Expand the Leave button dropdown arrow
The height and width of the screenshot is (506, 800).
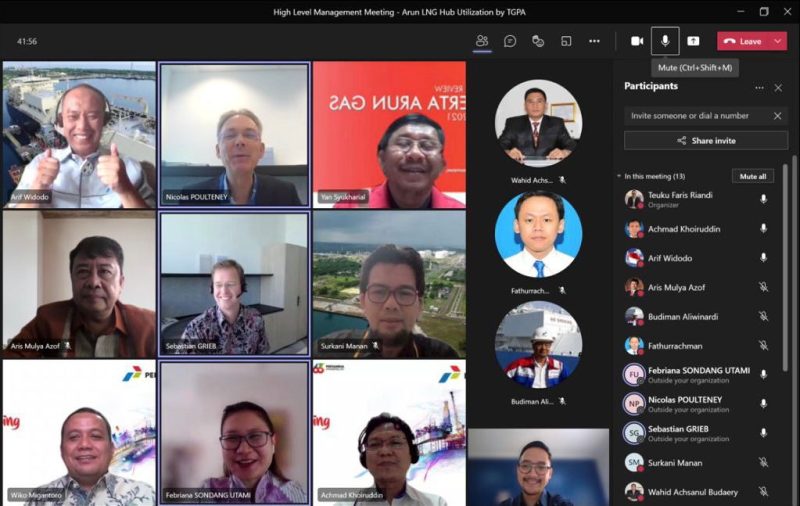pyautogui.click(x=778, y=41)
